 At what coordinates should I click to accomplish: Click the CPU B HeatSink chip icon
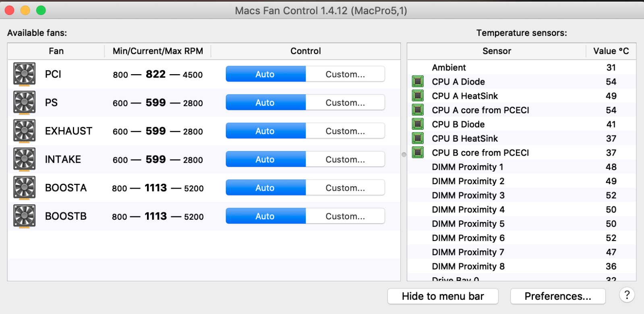click(418, 138)
